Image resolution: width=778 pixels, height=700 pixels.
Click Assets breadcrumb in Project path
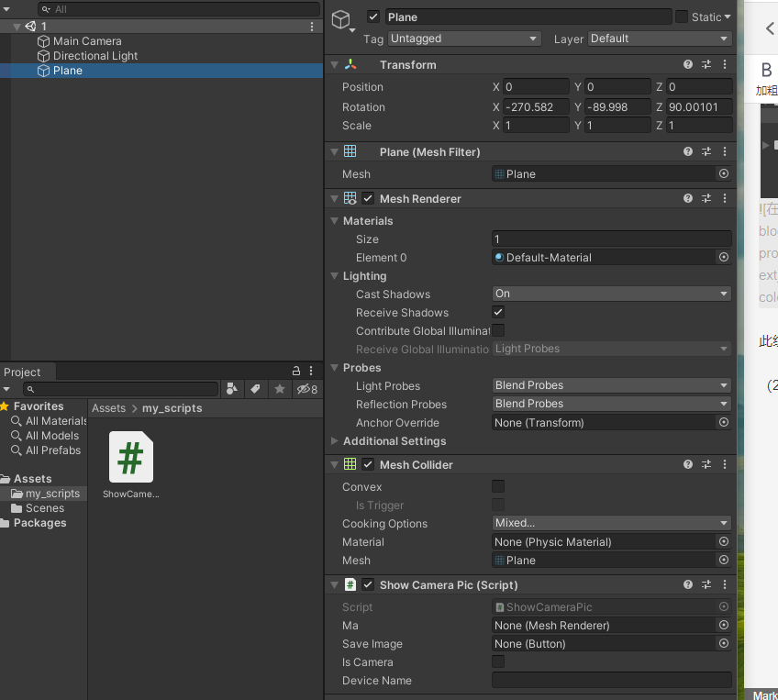[x=108, y=407]
